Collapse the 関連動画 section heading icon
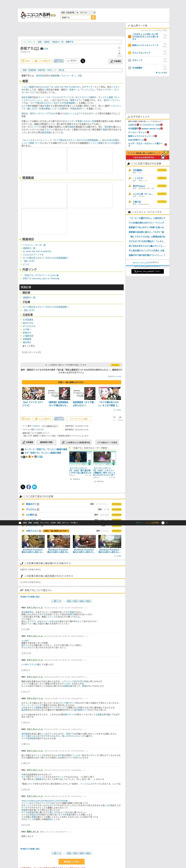Image resolution: width=186 pixels, height=868 pixels. pos(20,178)
